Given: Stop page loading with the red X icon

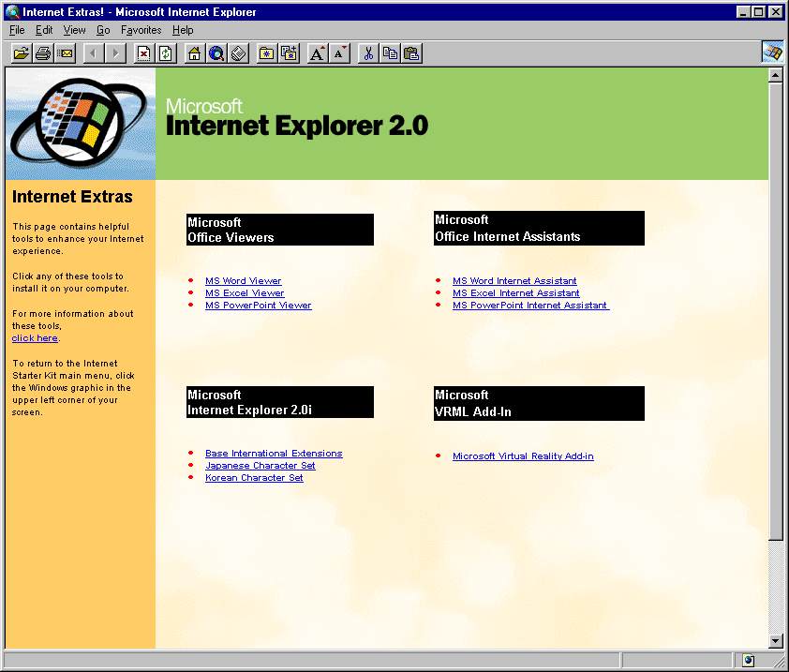Looking at the screenshot, I should pos(144,52).
